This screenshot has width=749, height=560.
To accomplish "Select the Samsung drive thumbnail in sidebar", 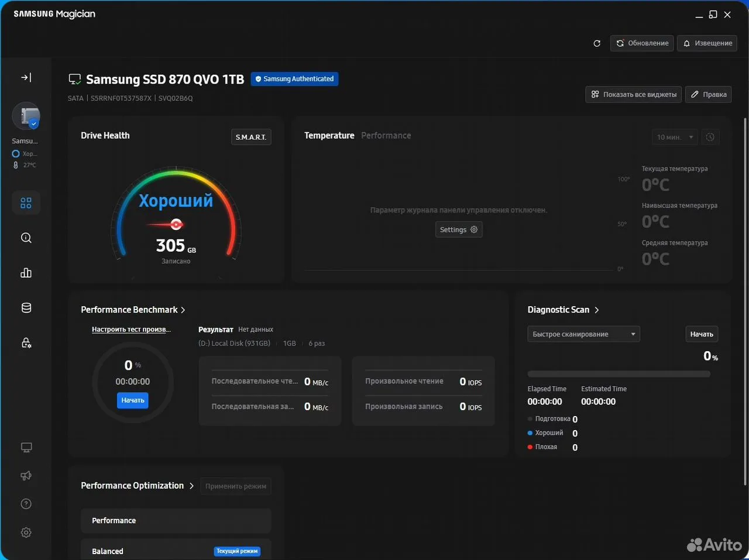I will (x=26, y=116).
